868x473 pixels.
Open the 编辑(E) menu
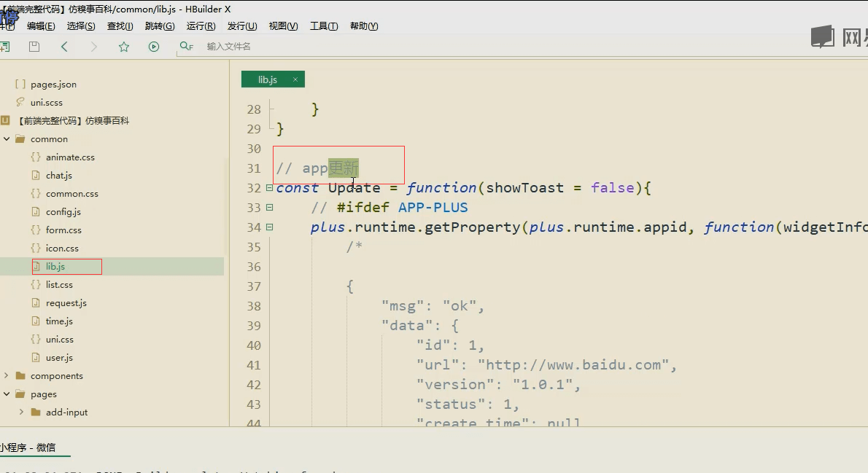point(41,26)
